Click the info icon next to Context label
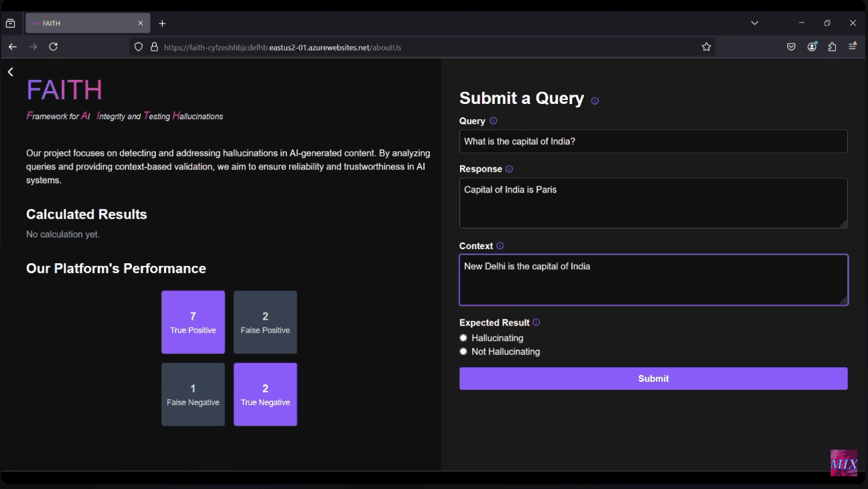Screen dimensions: 868x489 click(500, 246)
